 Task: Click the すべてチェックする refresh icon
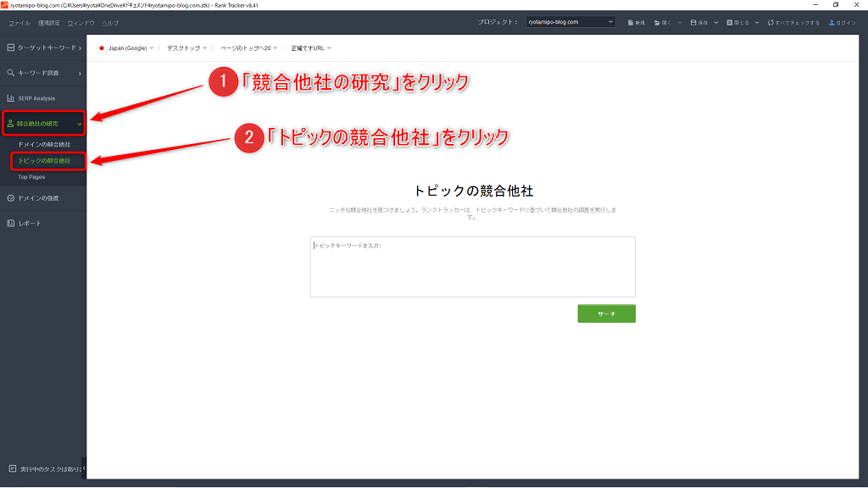(x=771, y=23)
